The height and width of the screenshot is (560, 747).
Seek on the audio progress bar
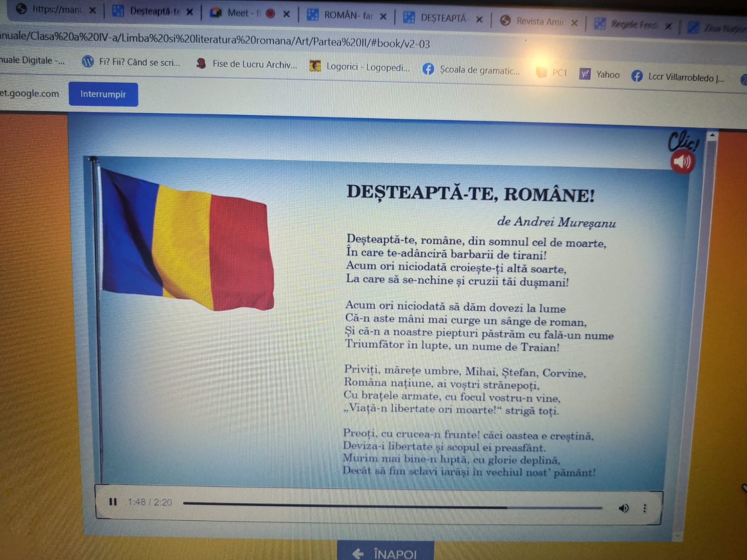pos(392,504)
